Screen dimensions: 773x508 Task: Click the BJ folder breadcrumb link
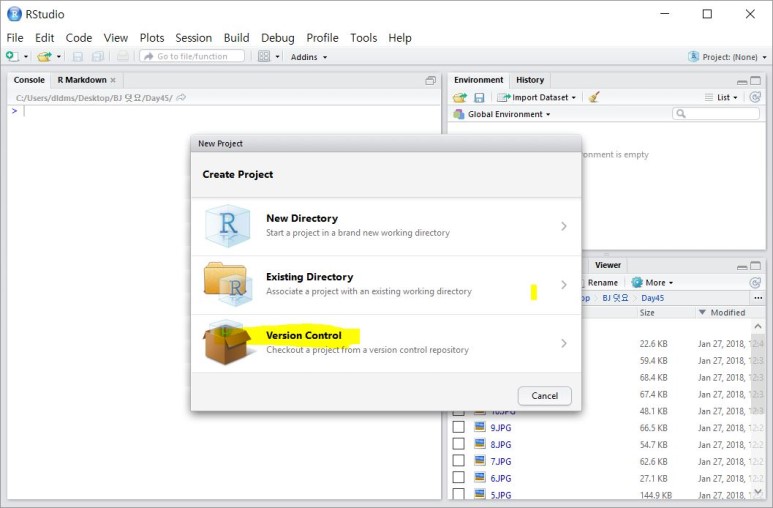pyautogui.click(x=615, y=298)
